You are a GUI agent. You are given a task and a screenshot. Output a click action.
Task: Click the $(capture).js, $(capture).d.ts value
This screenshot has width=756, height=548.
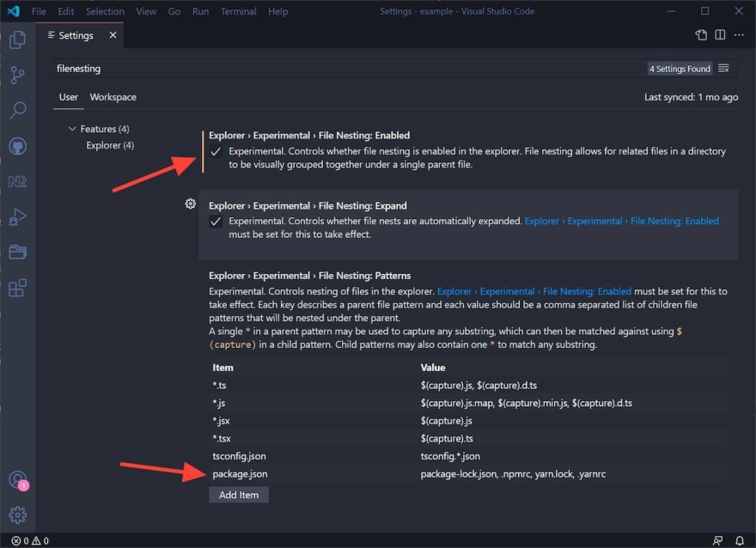tap(479, 385)
